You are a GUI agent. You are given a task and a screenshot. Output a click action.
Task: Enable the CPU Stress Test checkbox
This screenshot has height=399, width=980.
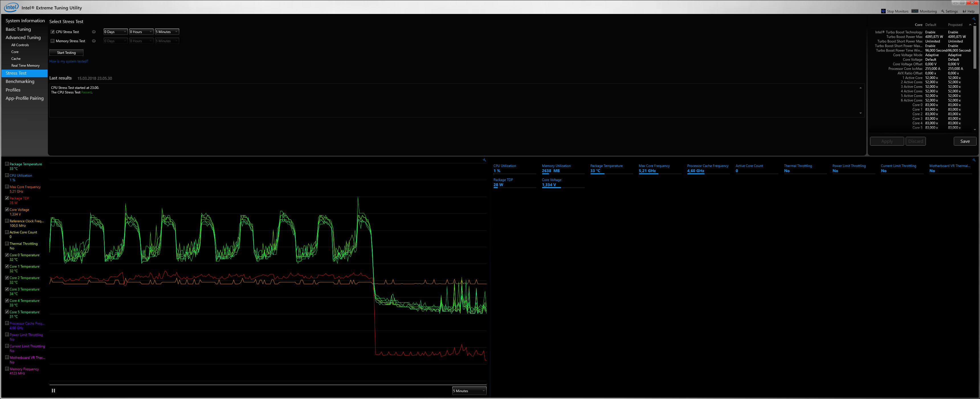click(52, 32)
